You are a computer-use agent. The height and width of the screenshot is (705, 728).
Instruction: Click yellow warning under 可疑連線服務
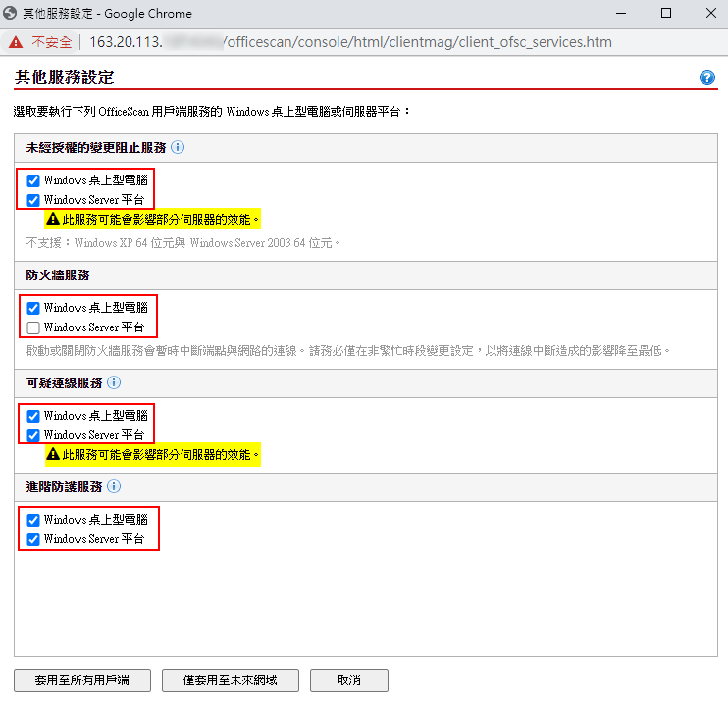[153, 454]
